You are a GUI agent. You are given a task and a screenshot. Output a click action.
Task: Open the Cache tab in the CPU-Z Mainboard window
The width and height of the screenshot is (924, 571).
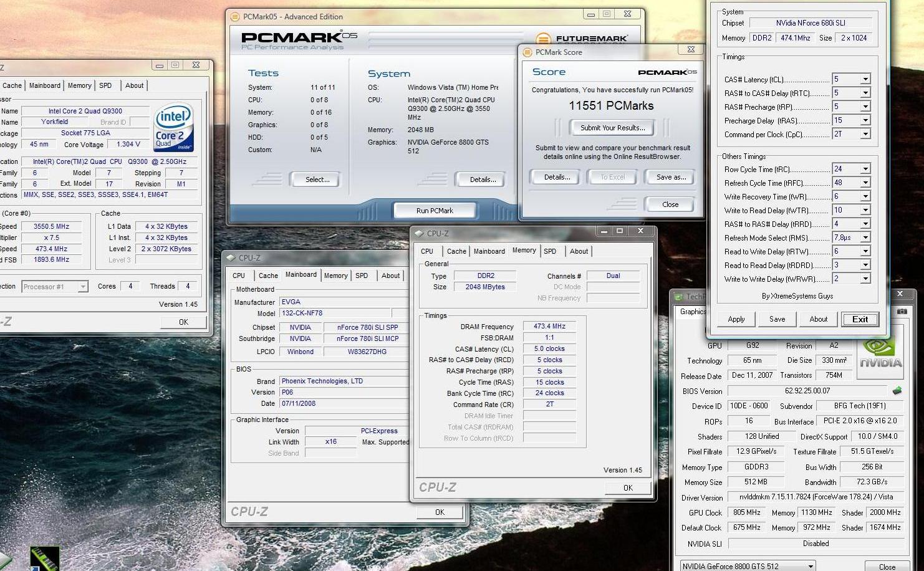point(268,276)
